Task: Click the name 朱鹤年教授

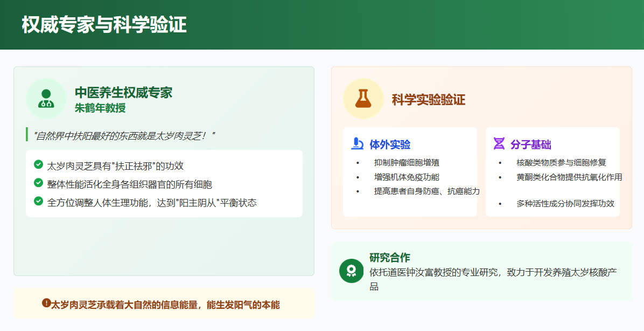Action: [100, 108]
